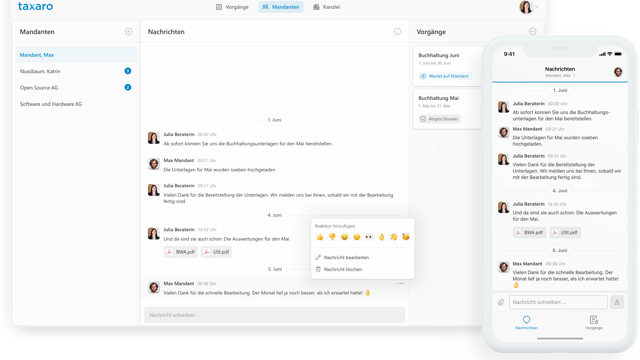Open three-dot menu on Max Mandant message
This screenshot has height=360, width=640.
pos(401,283)
